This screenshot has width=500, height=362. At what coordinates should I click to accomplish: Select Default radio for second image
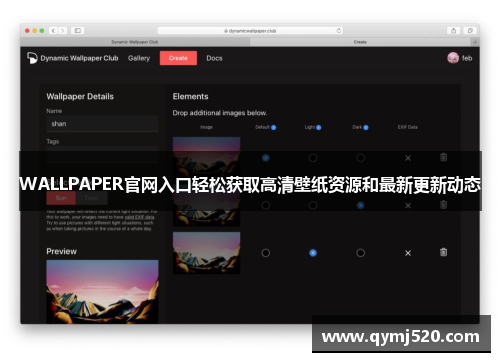click(266, 205)
